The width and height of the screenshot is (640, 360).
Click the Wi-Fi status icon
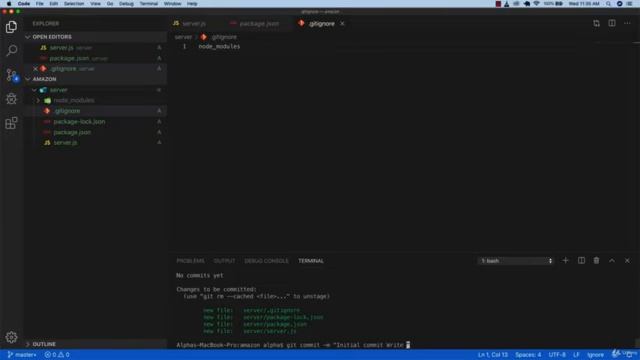coord(536,4)
